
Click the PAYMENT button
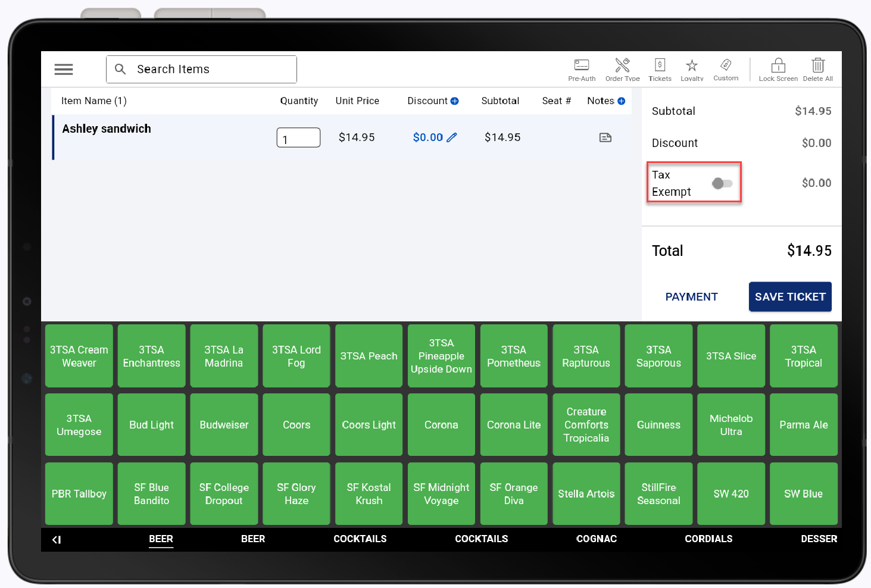[x=691, y=296]
